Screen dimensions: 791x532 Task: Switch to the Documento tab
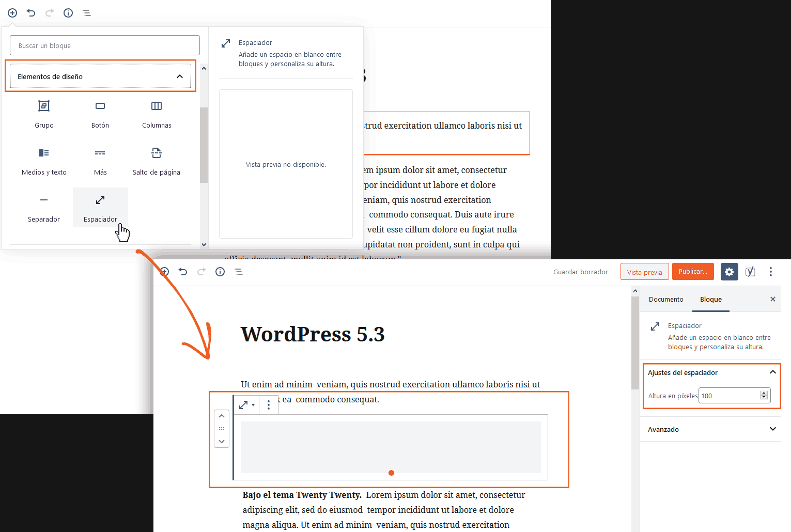[666, 300]
